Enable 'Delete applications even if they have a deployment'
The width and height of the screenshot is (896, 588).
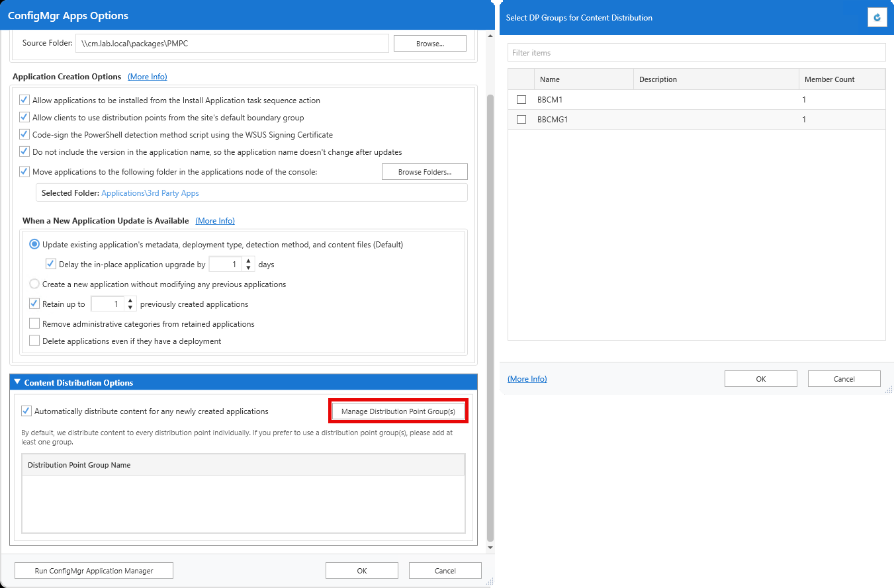pos(34,341)
